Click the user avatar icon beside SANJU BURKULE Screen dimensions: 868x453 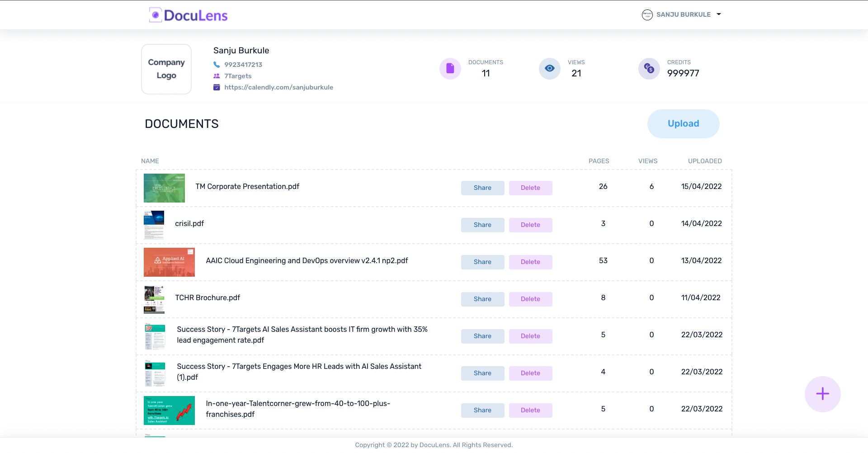coord(647,15)
